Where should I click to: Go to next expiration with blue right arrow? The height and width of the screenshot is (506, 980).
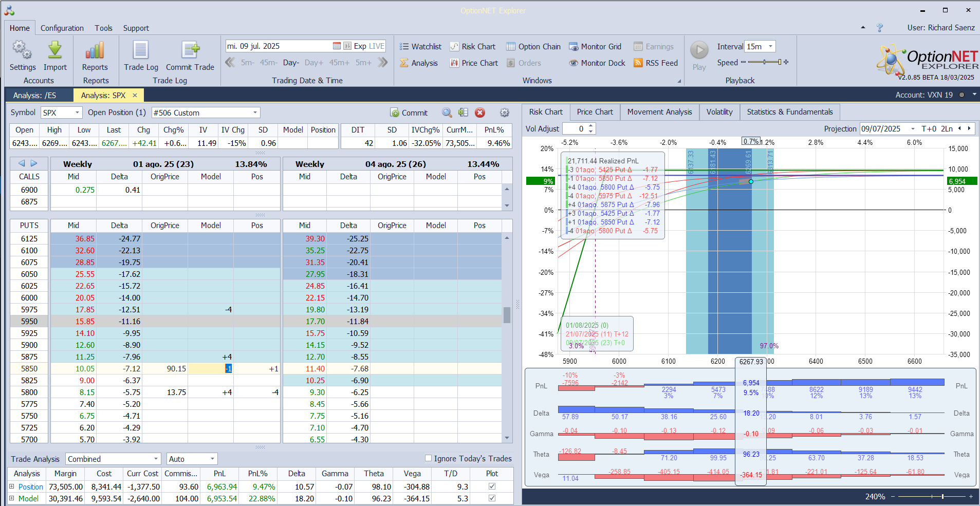click(34, 163)
